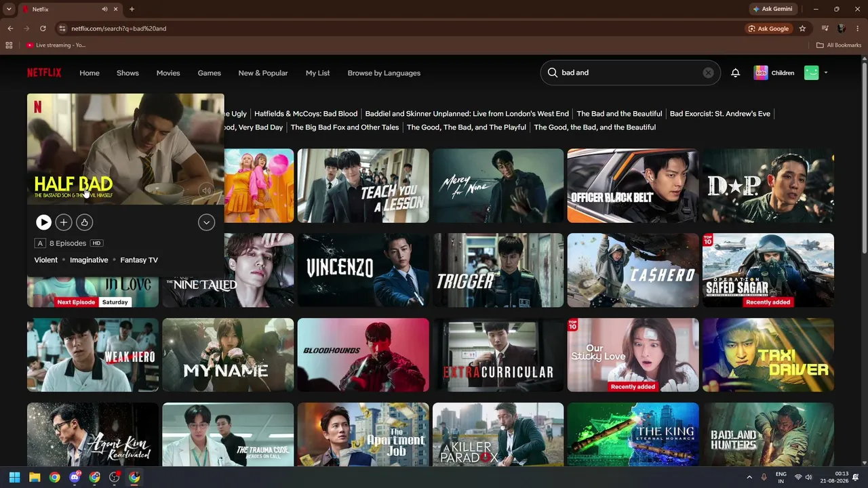
Task: Open the All Bookmarks folder
Action: click(839, 45)
